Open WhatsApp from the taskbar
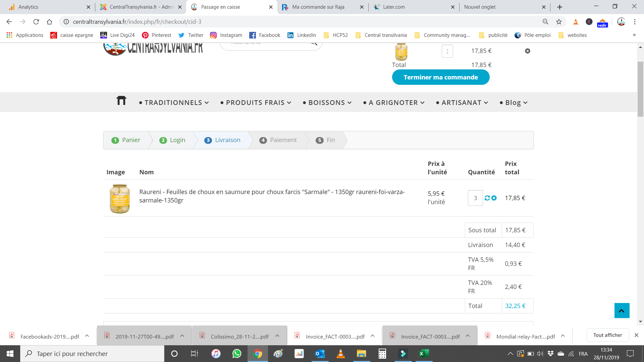The image size is (644, 362). [236, 354]
